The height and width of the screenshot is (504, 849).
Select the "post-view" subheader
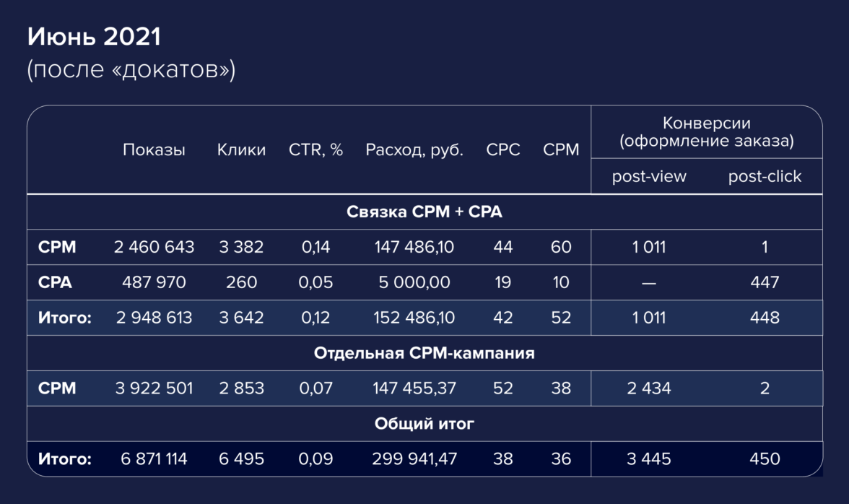(649, 177)
